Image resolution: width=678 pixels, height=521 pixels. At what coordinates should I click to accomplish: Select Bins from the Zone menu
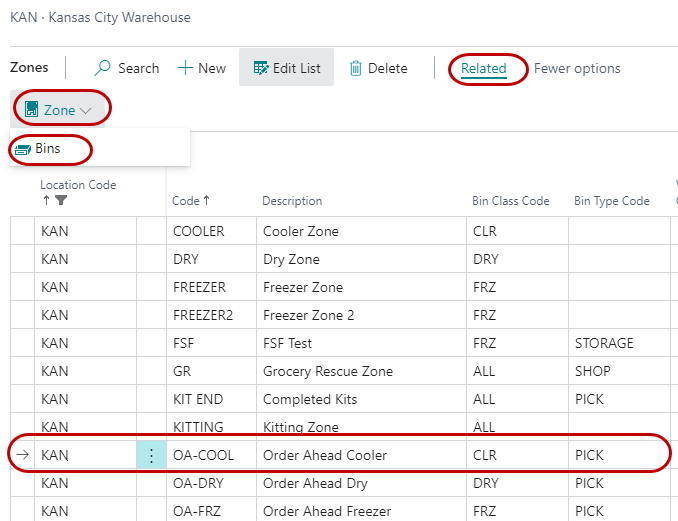pyautogui.click(x=48, y=149)
